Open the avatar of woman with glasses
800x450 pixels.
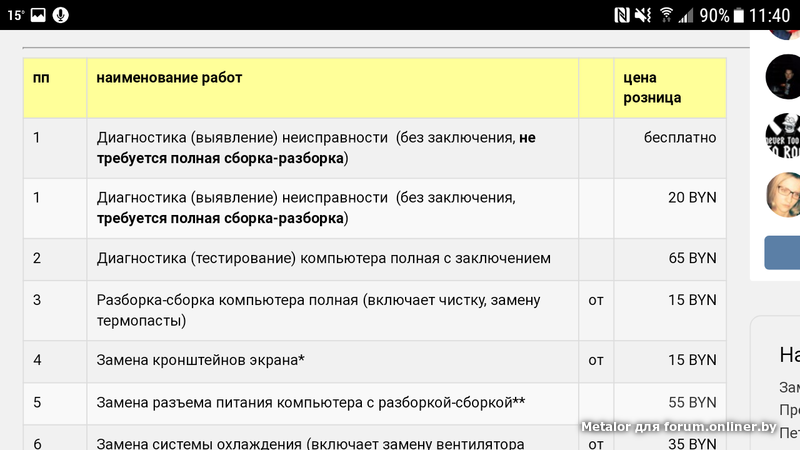pos(783,195)
